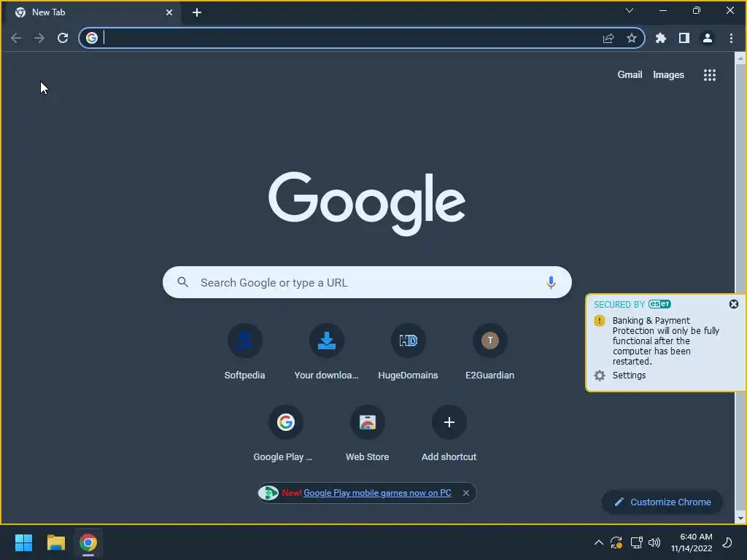Viewport: 747px width, 560px height.
Task: Open Settings in ESET popup
Action: (x=629, y=376)
